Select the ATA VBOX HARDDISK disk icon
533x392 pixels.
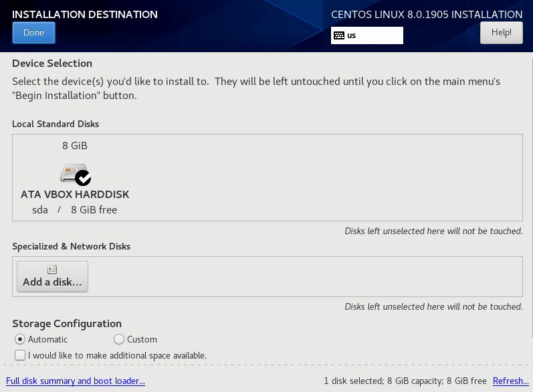point(76,175)
